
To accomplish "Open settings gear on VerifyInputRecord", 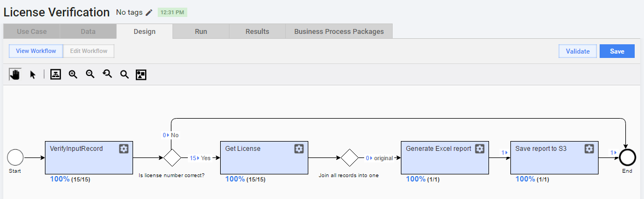I will pos(124,149).
